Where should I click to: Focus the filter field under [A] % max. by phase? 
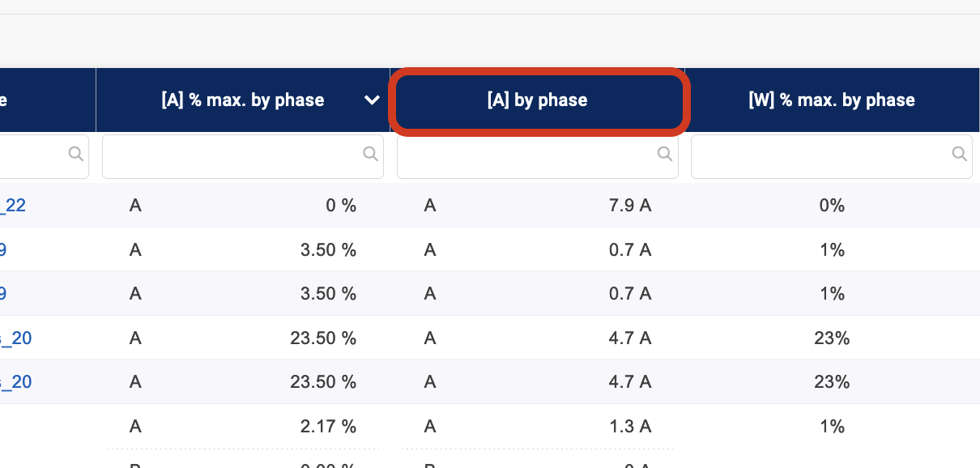point(231,156)
